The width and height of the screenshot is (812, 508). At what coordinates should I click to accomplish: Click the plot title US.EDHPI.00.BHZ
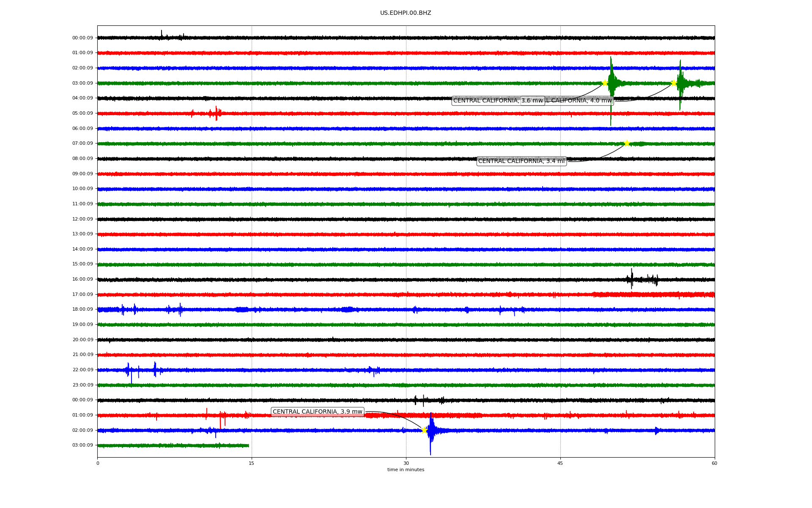coord(406,13)
